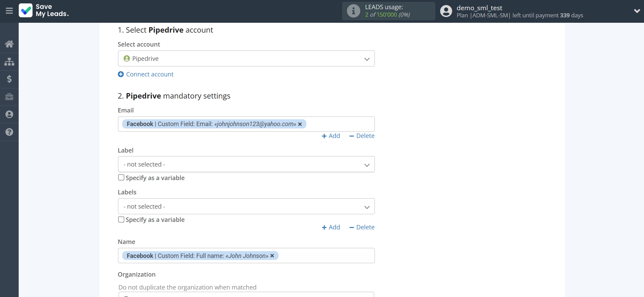Open the hamburger menu in the header
644x297 pixels.
9,11
